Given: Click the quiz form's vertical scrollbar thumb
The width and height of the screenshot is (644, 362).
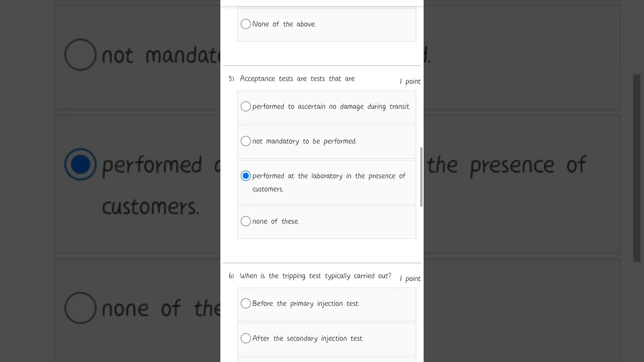Looking at the screenshot, I should pyautogui.click(x=421, y=177).
